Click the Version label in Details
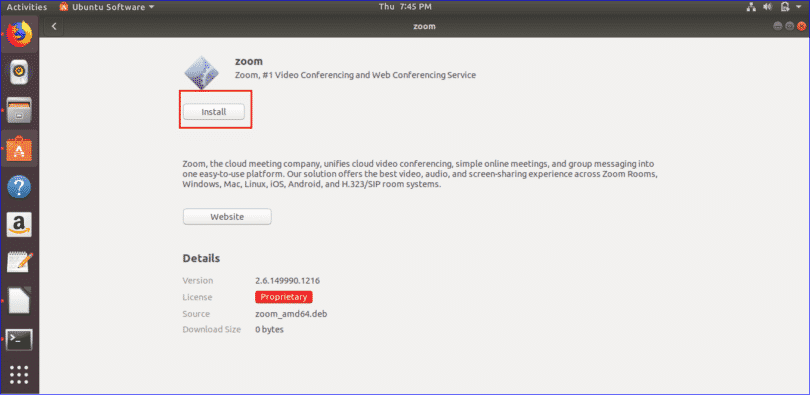The height and width of the screenshot is (395, 810). 198,281
